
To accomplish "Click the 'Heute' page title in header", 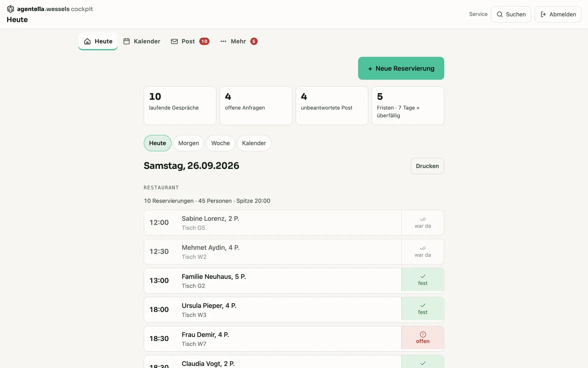I will (x=17, y=20).
